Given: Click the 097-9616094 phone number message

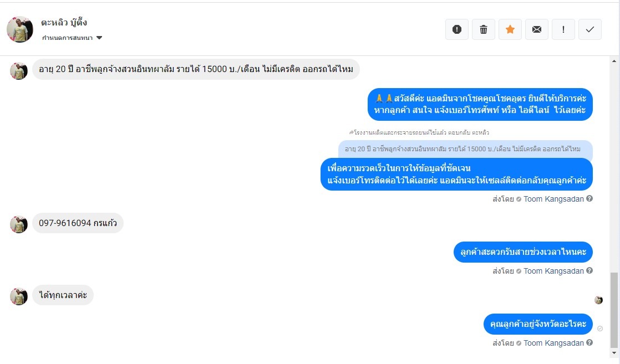Looking at the screenshot, I should tap(78, 223).
